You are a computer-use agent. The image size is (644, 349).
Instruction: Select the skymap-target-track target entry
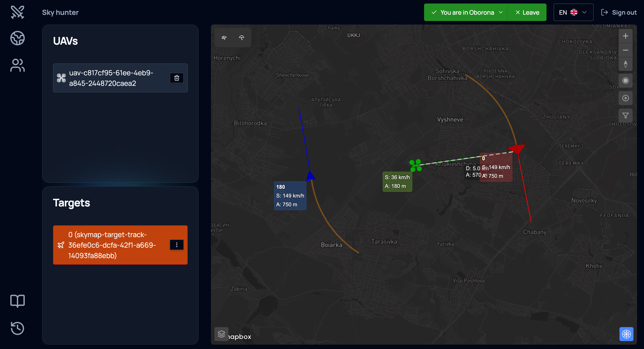point(111,245)
